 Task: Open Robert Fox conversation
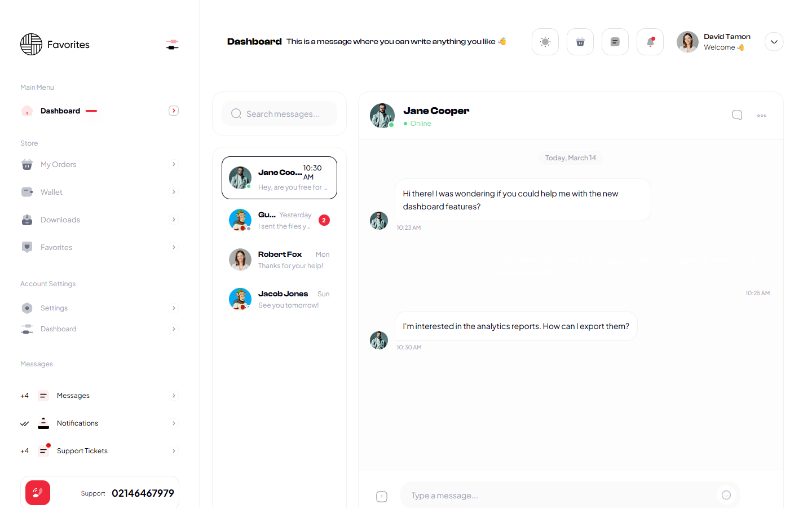(x=280, y=260)
